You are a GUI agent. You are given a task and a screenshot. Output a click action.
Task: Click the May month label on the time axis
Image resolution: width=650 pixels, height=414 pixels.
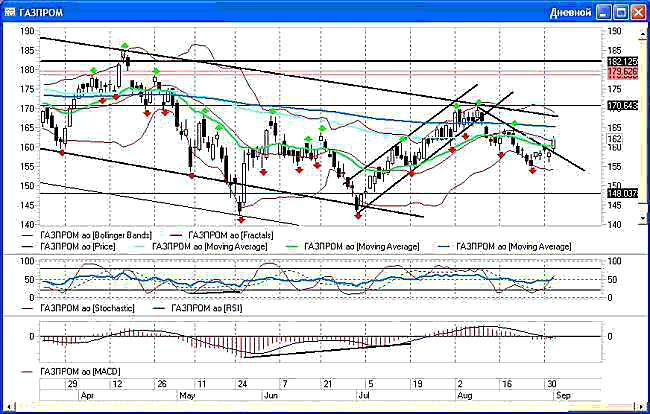(x=187, y=395)
